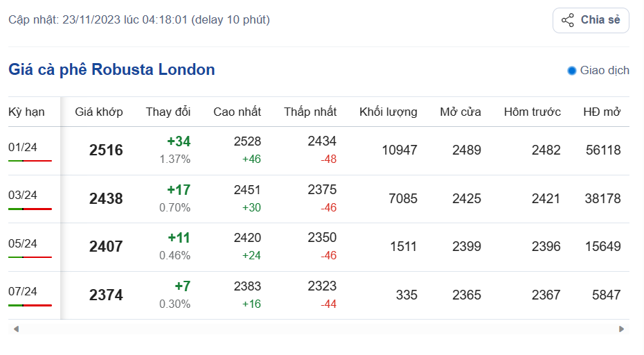Screen dimensions: 644x355
Task: Click the left scroll arrow below the table
Action: [16, 329]
